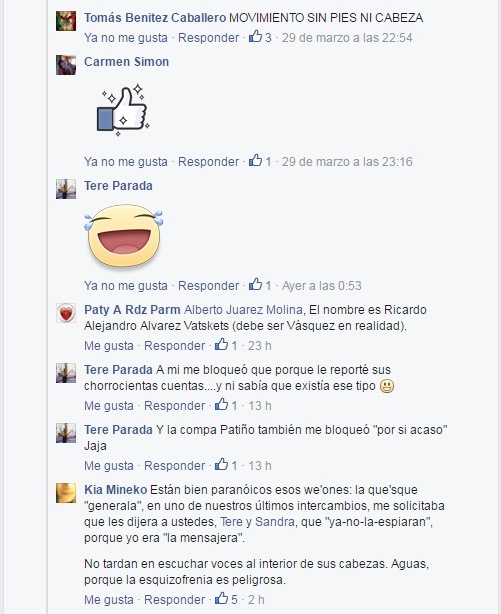Screen dimensions: 501x614
Task: Click the '29 de marzo a las 23:16' timestamp
Action: (347, 161)
